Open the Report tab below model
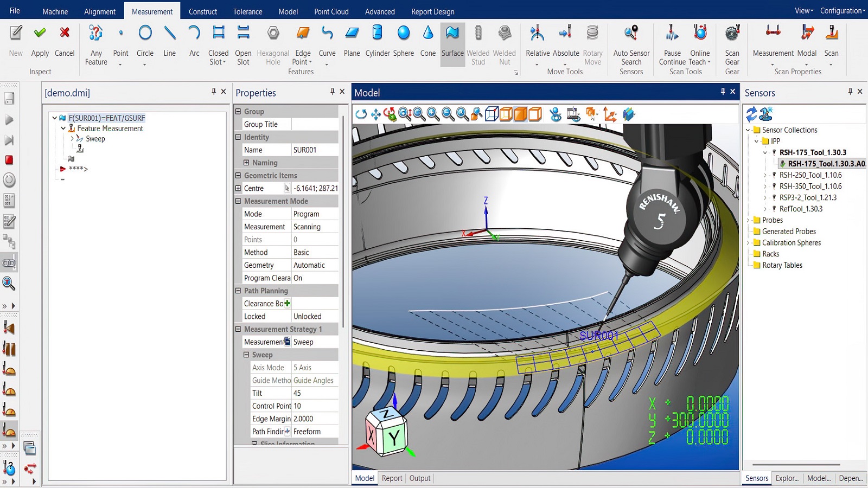 coord(392,478)
